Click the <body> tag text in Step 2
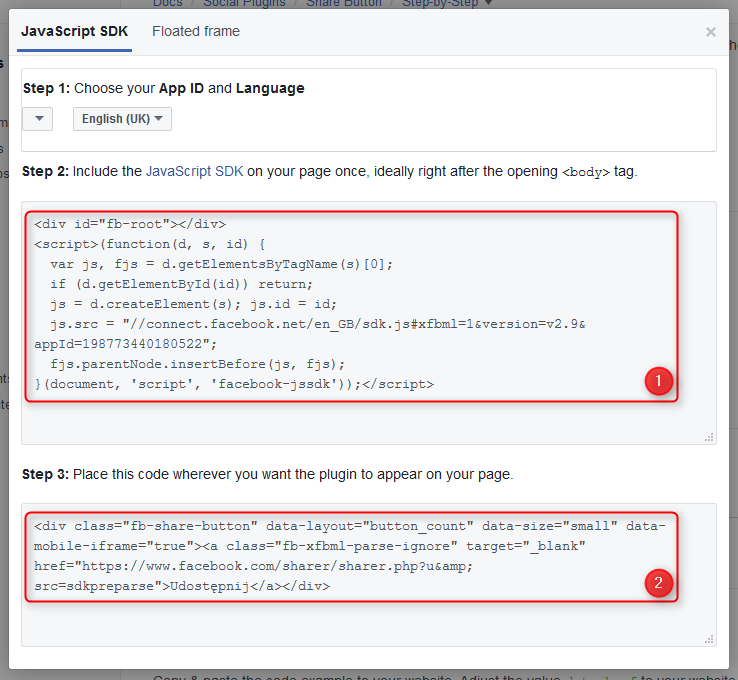 [x=586, y=172]
